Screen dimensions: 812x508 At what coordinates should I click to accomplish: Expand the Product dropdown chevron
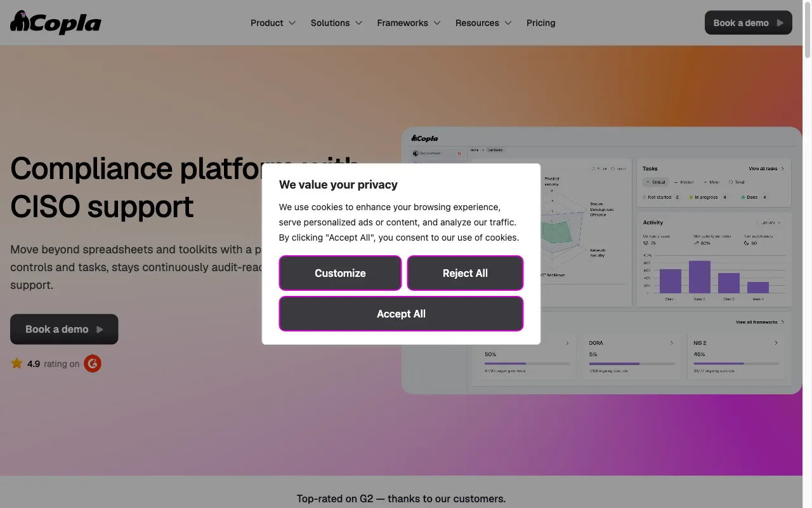coord(292,23)
